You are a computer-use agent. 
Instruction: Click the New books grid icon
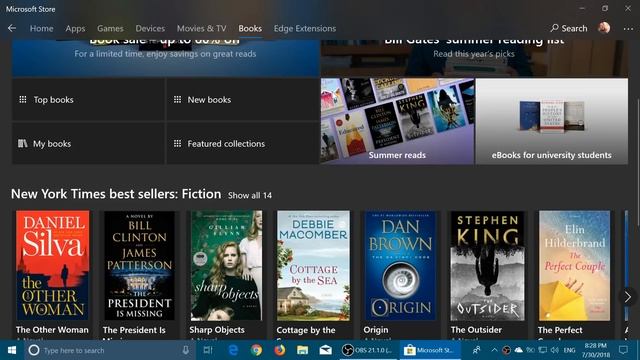tap(177, 99)
